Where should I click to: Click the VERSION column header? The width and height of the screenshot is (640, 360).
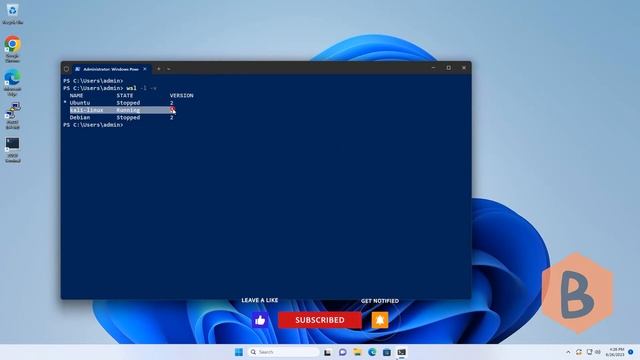click(x=182, y=96)
